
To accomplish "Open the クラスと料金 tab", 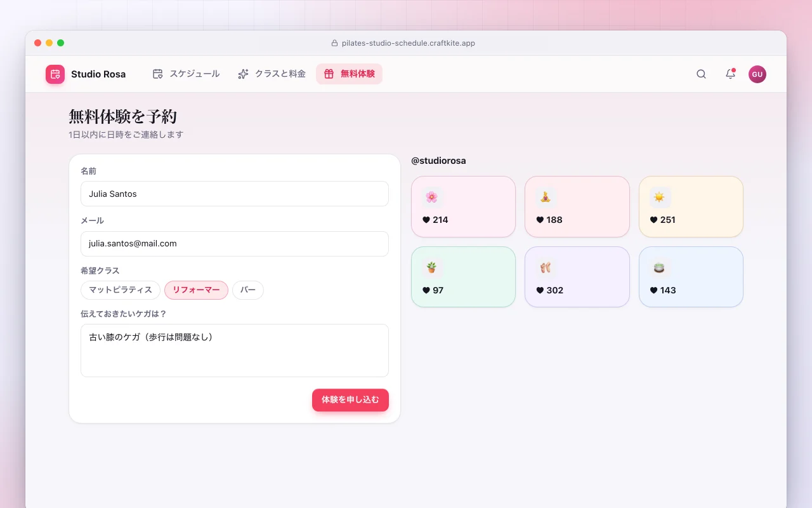I will click(272, 74).
